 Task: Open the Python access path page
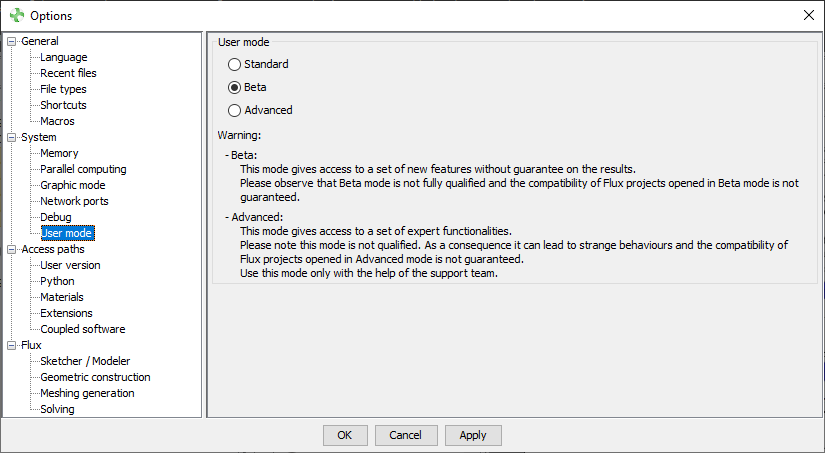57,281
